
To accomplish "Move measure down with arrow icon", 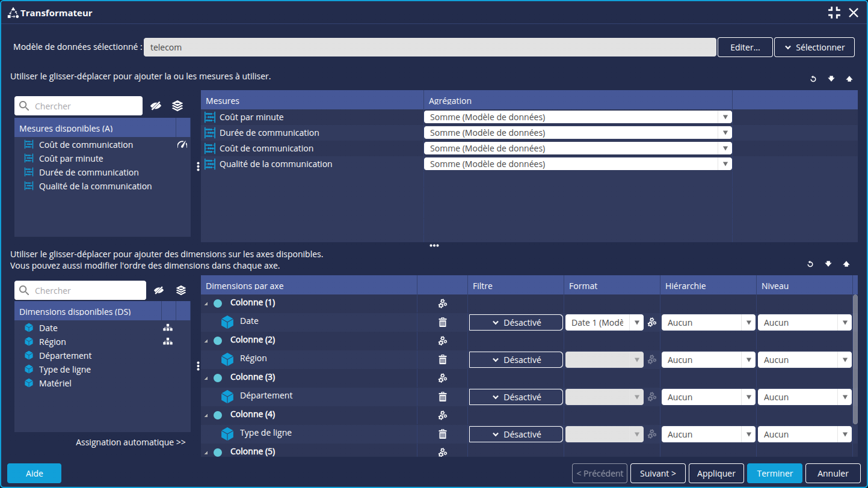I will (831, 79).
